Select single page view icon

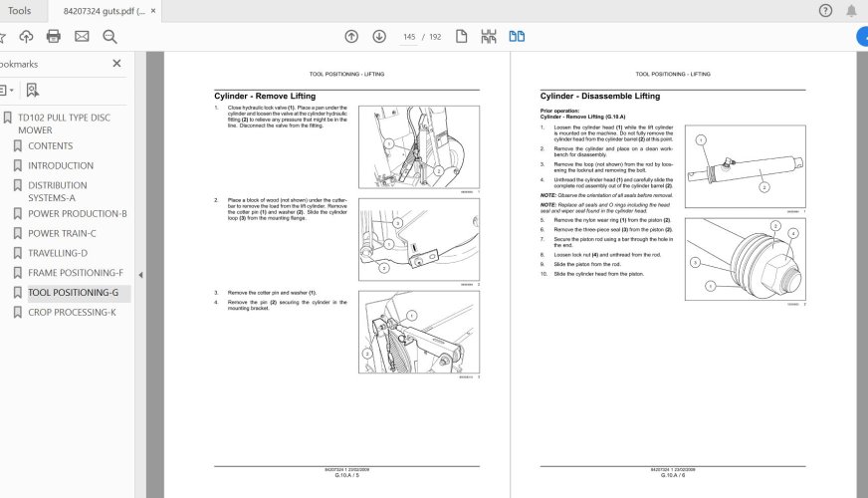click(x=461, y=37)
